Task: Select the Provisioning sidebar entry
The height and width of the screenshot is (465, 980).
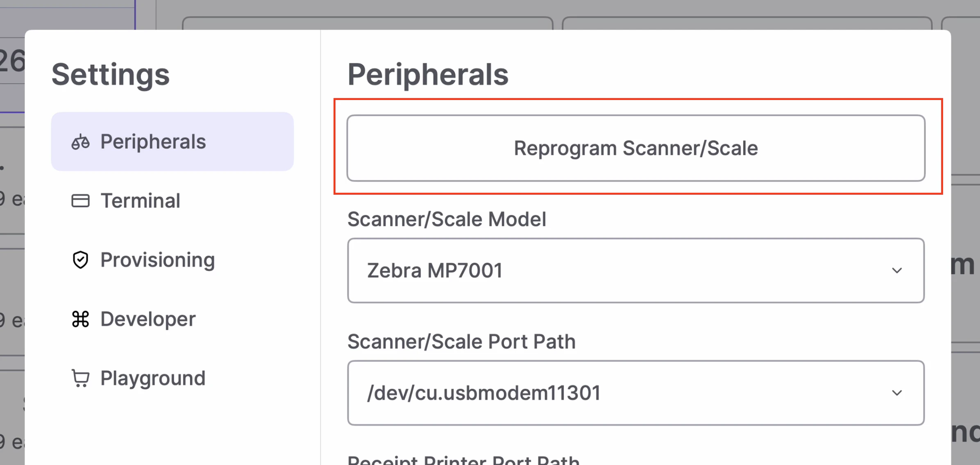Action: point(157,260)
